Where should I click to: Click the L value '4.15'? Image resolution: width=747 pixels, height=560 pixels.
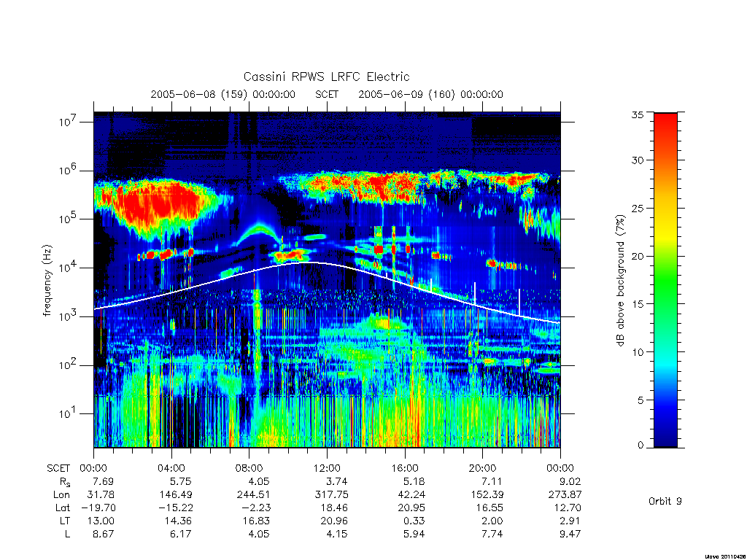coord(337,534)
